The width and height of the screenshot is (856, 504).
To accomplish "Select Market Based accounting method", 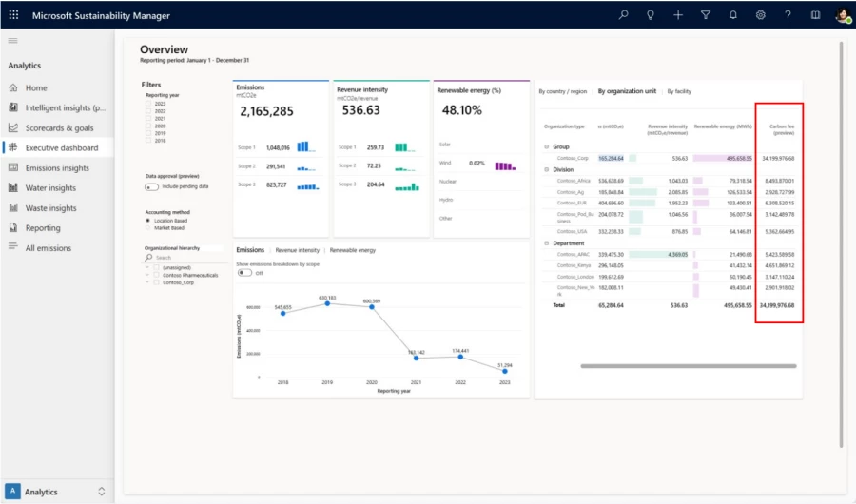I will [x=148, y=227].
